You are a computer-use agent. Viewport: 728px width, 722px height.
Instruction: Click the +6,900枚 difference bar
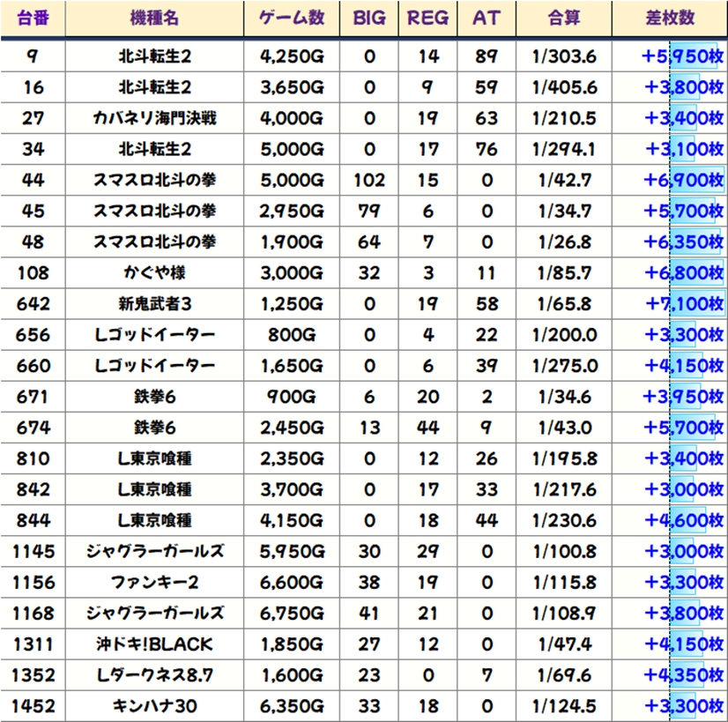click(683, 180)
